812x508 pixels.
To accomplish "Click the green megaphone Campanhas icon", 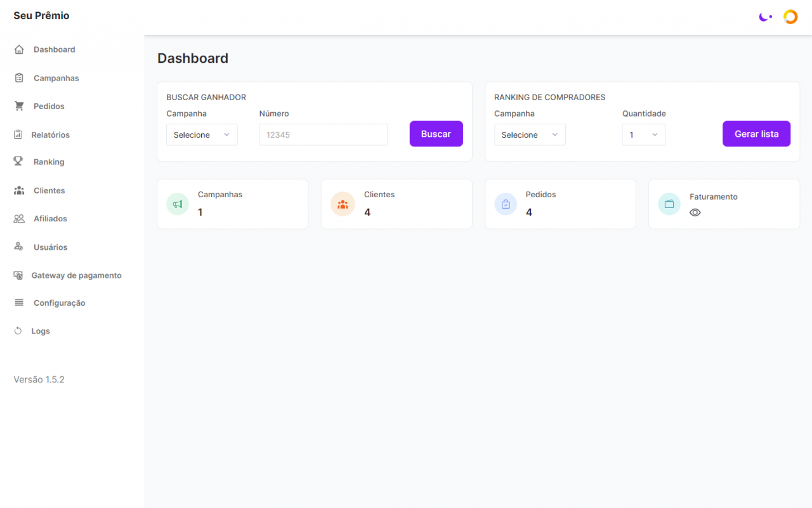I will (178, 204).
